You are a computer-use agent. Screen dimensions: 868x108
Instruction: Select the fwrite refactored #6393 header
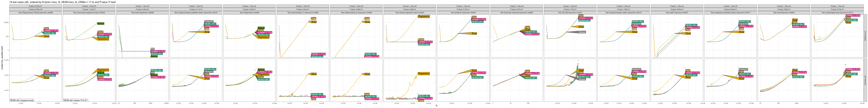(142, 13)
